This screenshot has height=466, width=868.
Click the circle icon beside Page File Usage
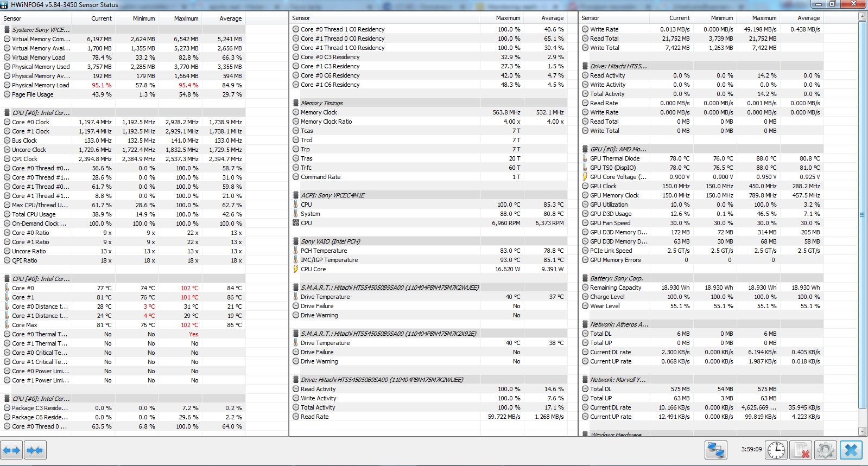(x=7, y=94)
